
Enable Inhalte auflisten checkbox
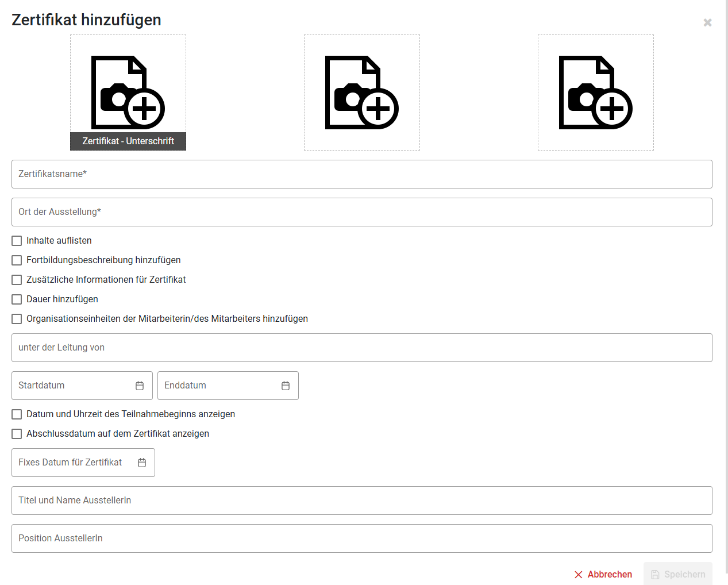tap(17, 241)
